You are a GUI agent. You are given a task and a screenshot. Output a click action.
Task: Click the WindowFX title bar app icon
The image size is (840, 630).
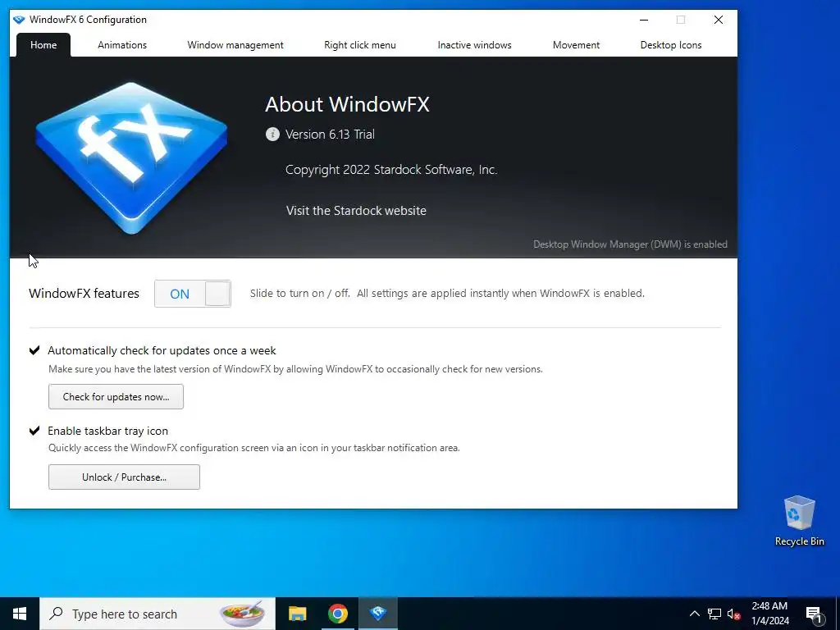click(x=19, y=20)
